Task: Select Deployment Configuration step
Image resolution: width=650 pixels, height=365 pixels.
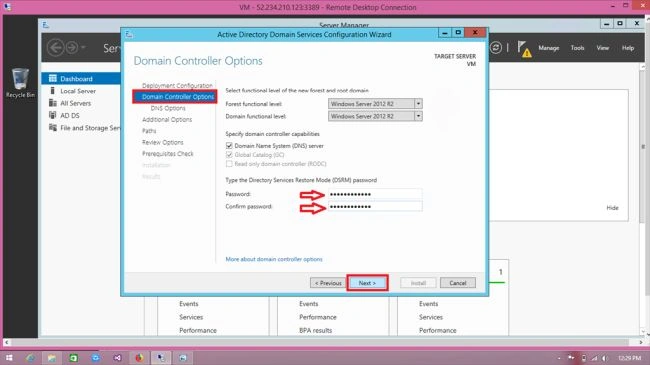Action: (x=177, y=85)
